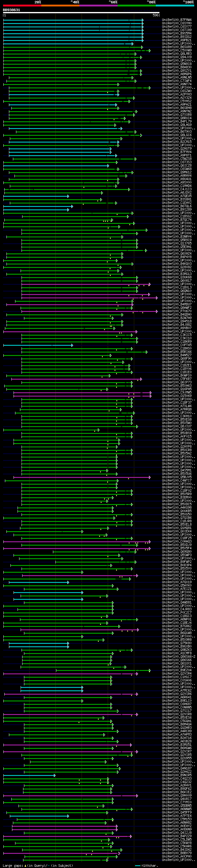
Task: Click the UniRef100_A9P8T1 label
Action: click(177, 155)
